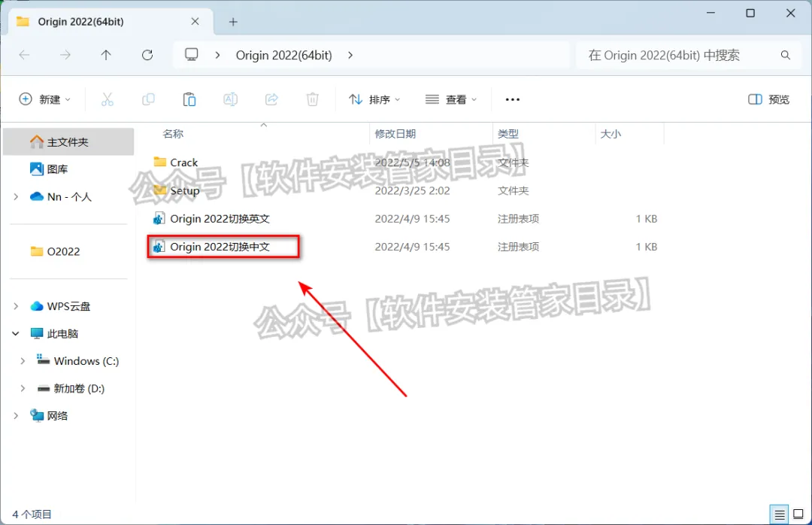Click the PC monitor icon in address bar

coord(192,54)
